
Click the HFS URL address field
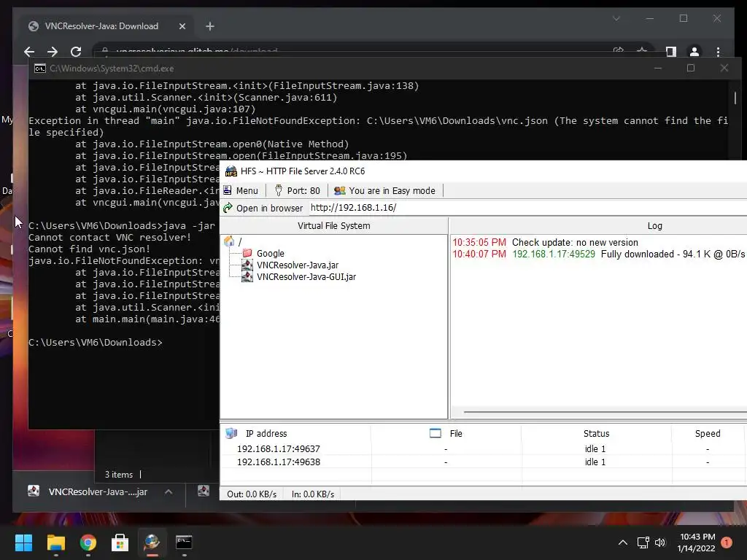click(528, 208)
